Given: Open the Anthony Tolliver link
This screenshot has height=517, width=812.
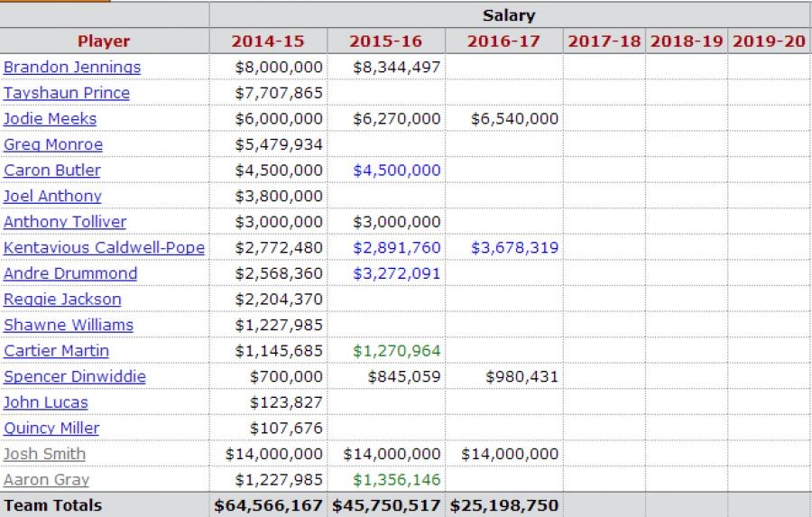Looking at the screenshot, I should point(65,222).
